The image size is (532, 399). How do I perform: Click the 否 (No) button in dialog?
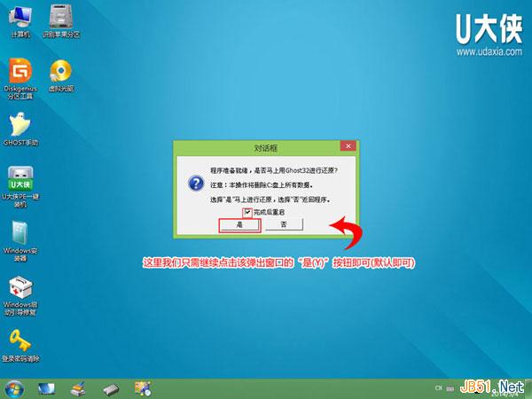283,225
